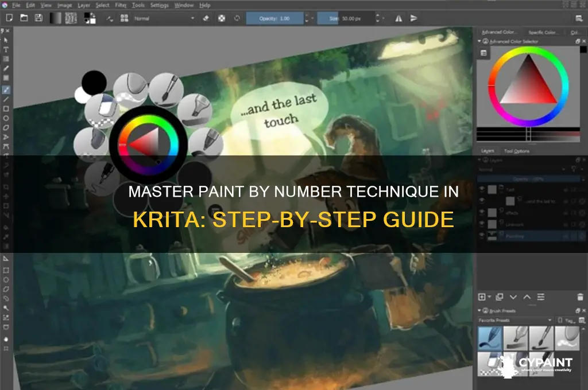Switch to the Tool Options tab
Viewport: 588px width, 390px height.
pyautogui.click(x=517, y=151)
